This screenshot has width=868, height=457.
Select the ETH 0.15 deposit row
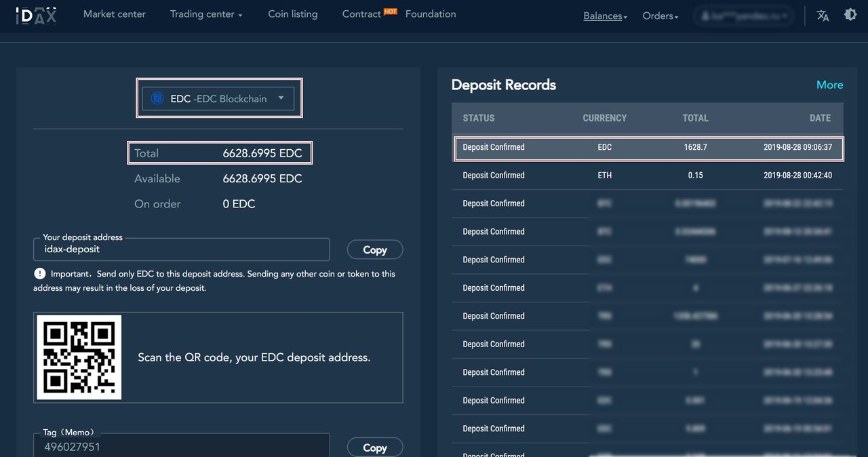[x=648, y=175]
